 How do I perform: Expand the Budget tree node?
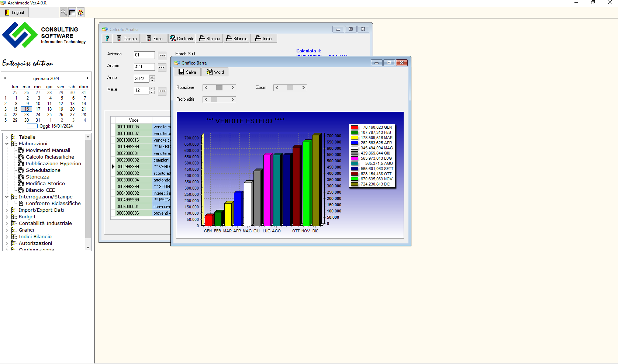point(7,217)
